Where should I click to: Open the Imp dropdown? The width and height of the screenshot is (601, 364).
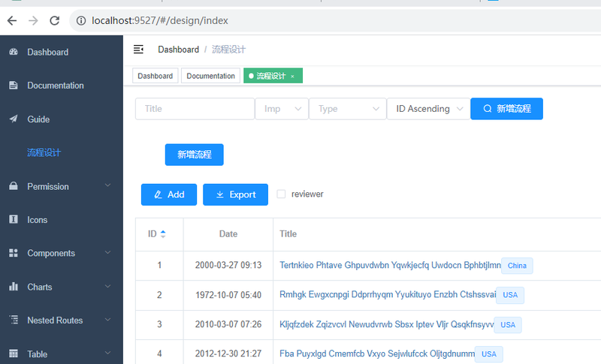point(282,109)
